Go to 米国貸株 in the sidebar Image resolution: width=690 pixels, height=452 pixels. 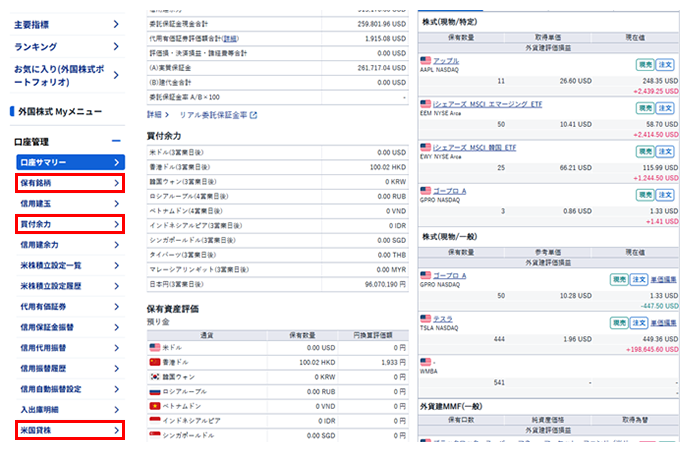(69, 430)
